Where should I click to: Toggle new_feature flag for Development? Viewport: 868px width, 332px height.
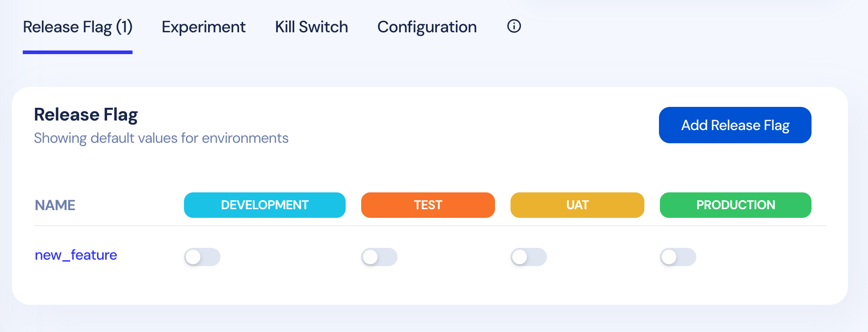(x=202, y=257)
